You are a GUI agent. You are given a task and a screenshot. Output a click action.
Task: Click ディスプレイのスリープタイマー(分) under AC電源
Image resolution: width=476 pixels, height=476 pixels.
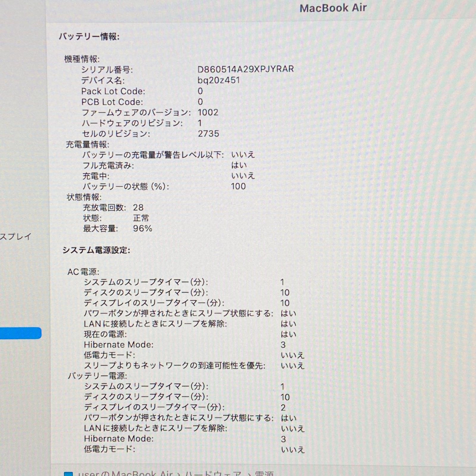coord(154,303)
